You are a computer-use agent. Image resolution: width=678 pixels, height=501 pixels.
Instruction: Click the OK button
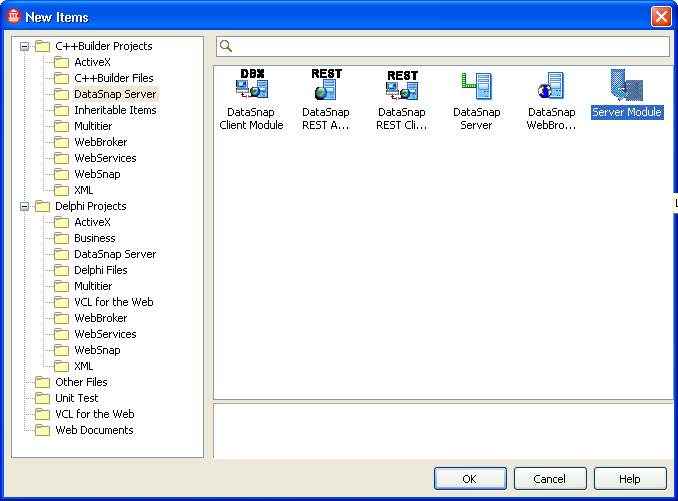[x=470, y=479]
